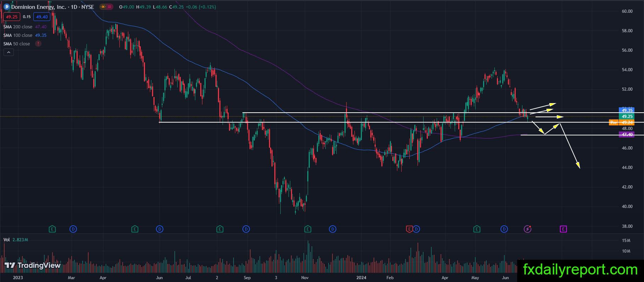Click the red 49.25 sell price button
Viewport: 644px width, 282px height.
pos(12,17)
